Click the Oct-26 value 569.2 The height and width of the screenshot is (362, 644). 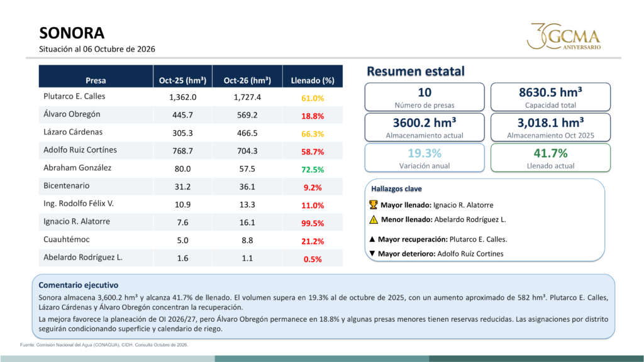click(247, 116)
